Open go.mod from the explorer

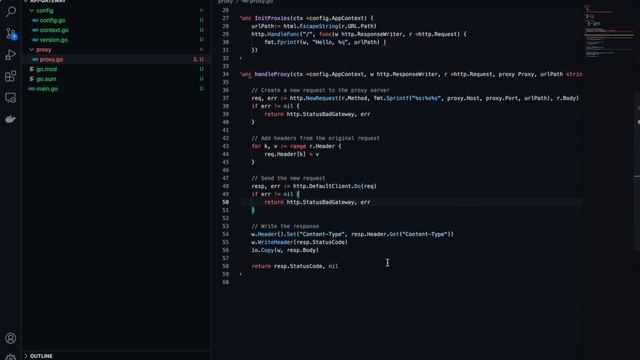[47, 69]
